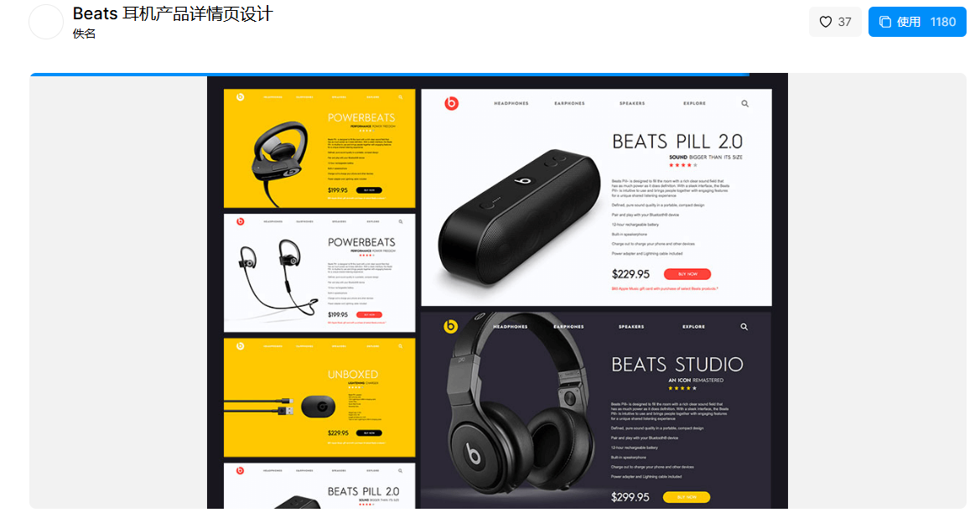Click yellow BUY NOW button for $299.95
Screen dimensions: 980x518
coord(687,497)
